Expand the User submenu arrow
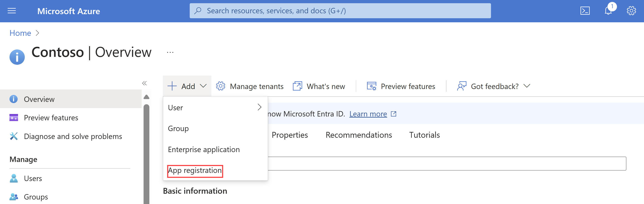Viewport: 644px width, 204px height. pyautogui.click(x=259, y=107)
